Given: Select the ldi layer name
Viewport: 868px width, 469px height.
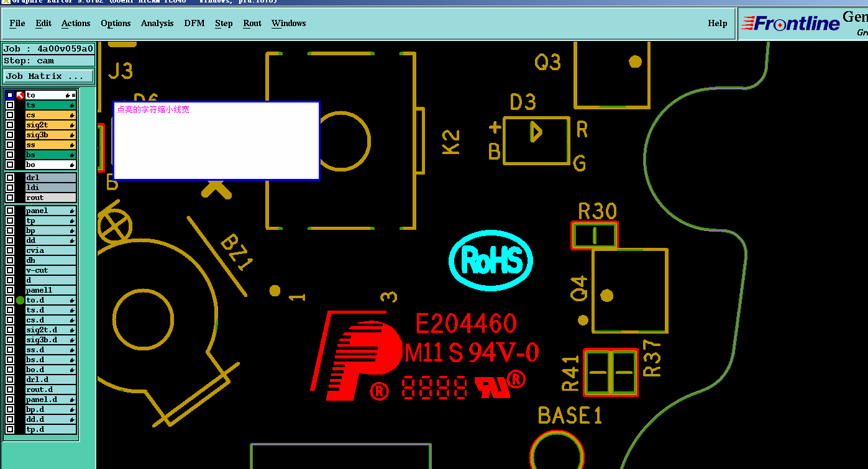Looking at the screenshot, I should 50,188.
